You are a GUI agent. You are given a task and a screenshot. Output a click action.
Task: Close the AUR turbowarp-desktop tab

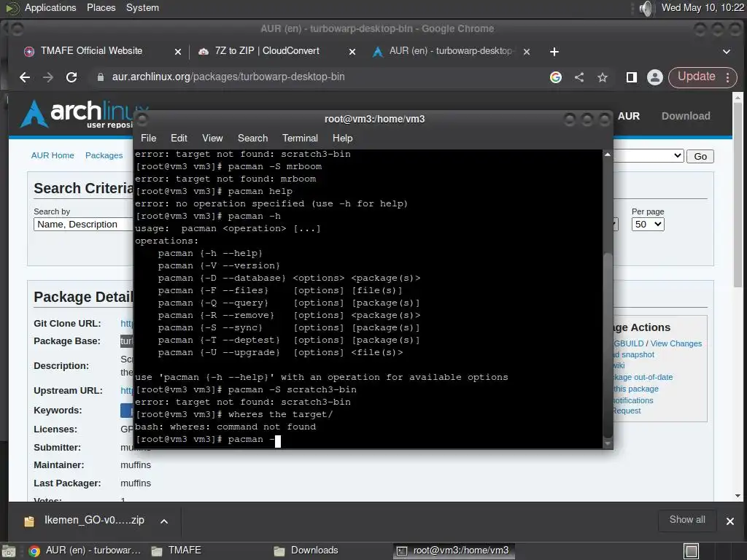527,52
